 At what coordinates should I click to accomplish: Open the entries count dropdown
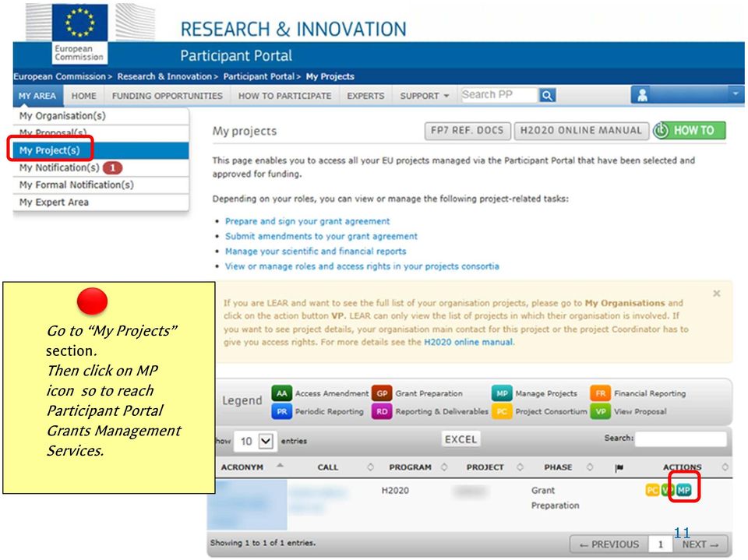[254, 442]
